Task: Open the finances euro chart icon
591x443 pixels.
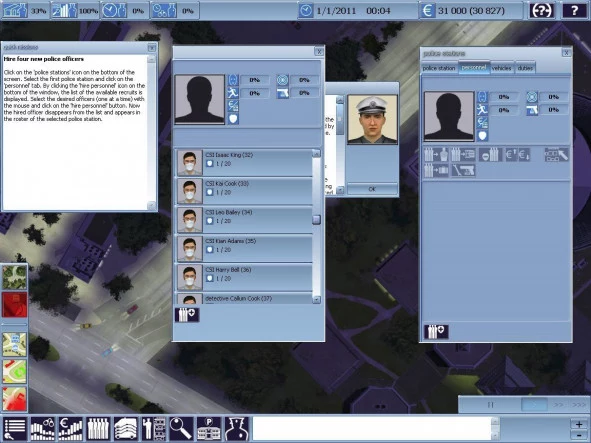Action: coord(71,429)
